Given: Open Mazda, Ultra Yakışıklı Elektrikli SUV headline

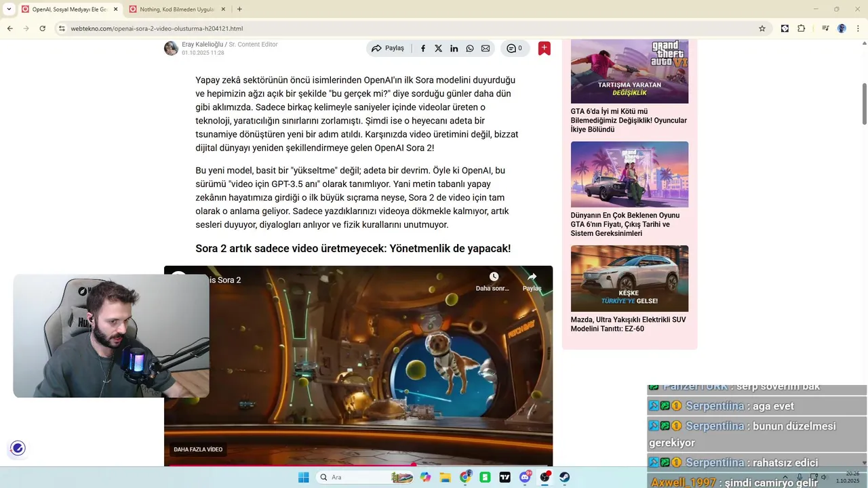Looking at the screenshot, I should click(x=628, y=324).
